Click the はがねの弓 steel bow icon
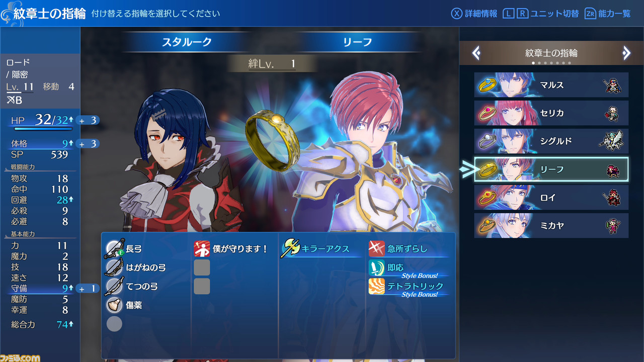 click(x=114, y=267)
